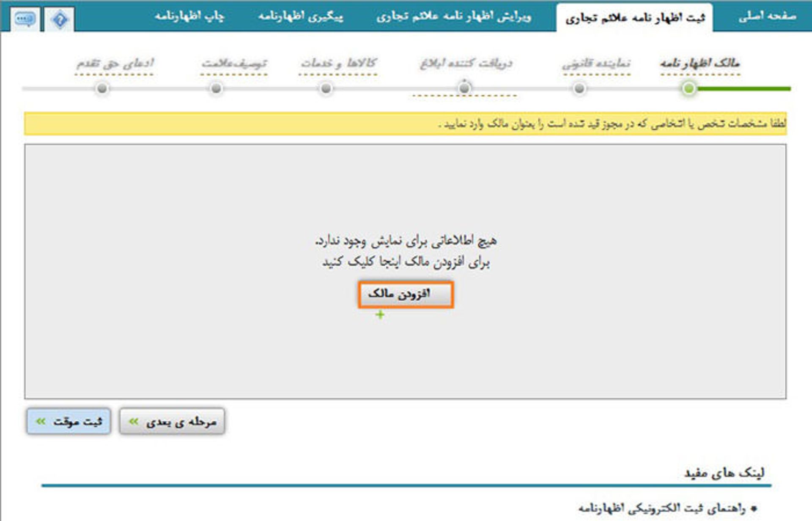
Task: Click the text برای افزودن مالک اینجا کلیک کنید
Action: 406,262
